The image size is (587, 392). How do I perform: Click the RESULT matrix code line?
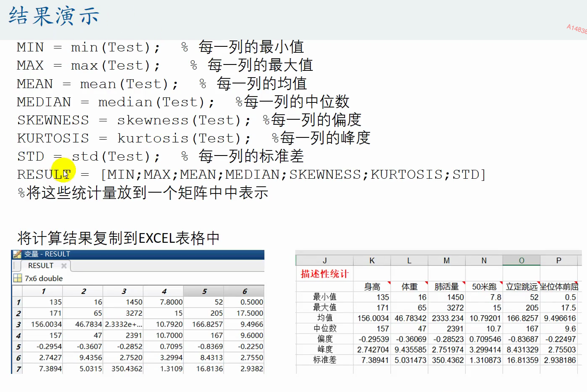251,175
